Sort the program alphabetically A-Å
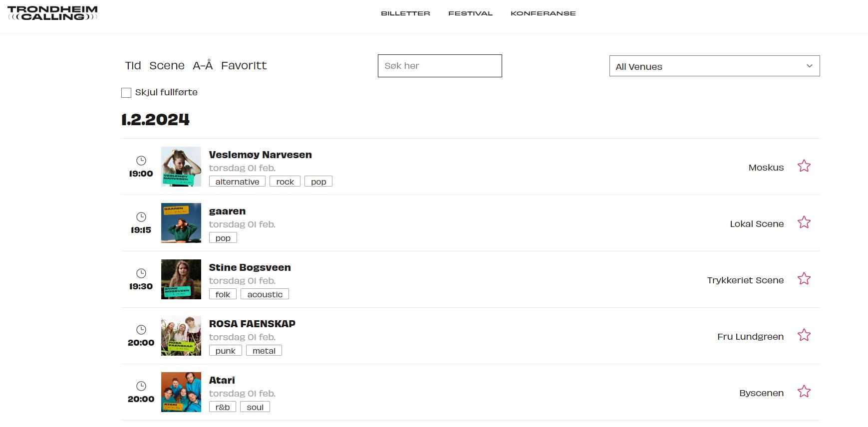The height and width of the screenshot is (427, 868). 203,65
